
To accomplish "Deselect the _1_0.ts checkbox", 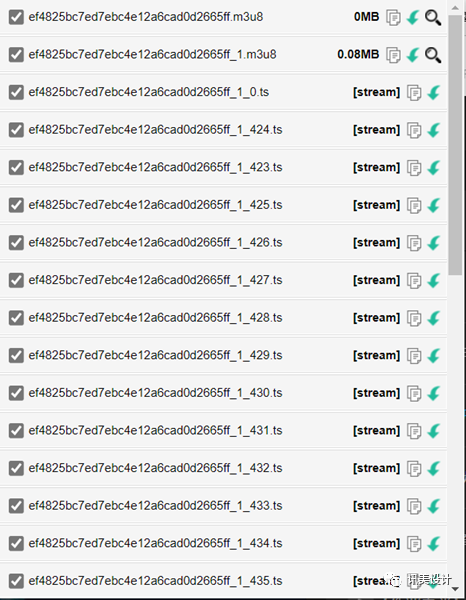I will pos(16,92).
